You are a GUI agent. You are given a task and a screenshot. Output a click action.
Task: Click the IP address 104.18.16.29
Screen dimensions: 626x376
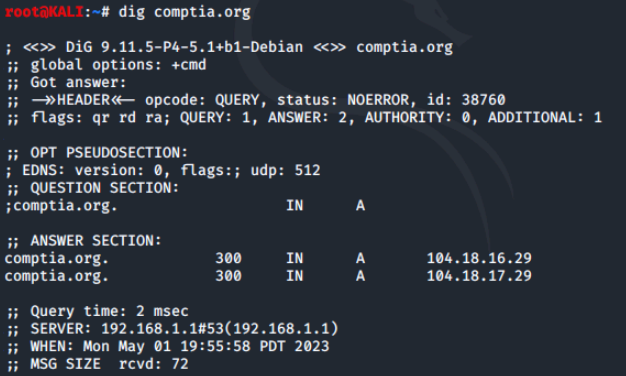point(479,258)
